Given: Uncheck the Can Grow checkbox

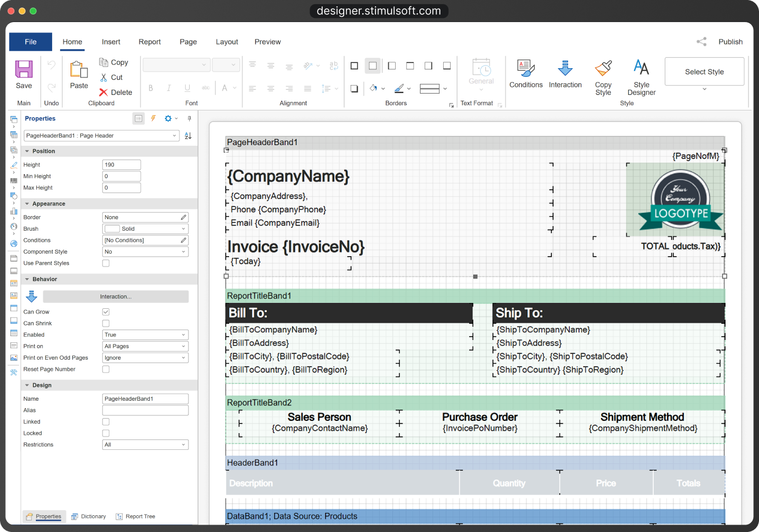Looking at the screenshot, I should (106, 312).
